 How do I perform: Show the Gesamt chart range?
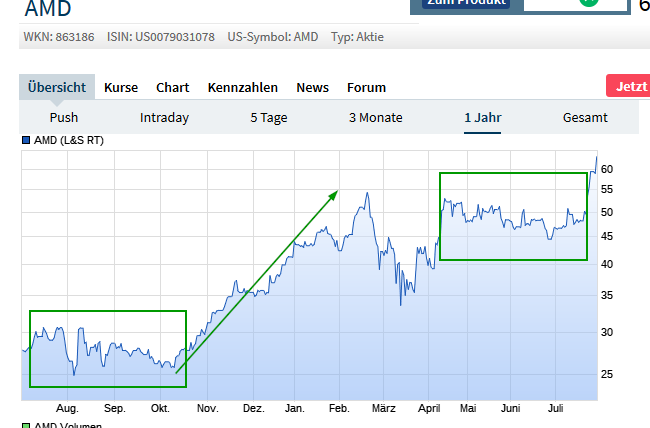585,118
